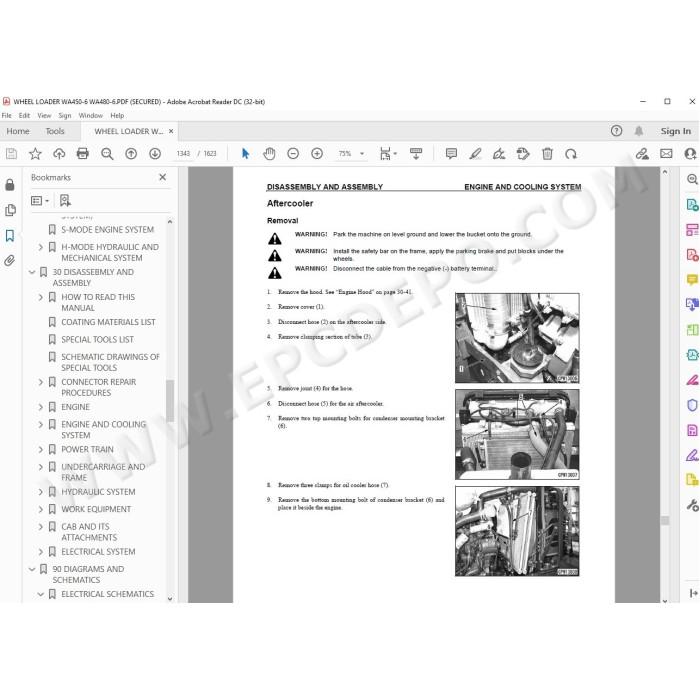Switch to the Tools tab
This screenshot has width=700, height=700.
point(55,131)
